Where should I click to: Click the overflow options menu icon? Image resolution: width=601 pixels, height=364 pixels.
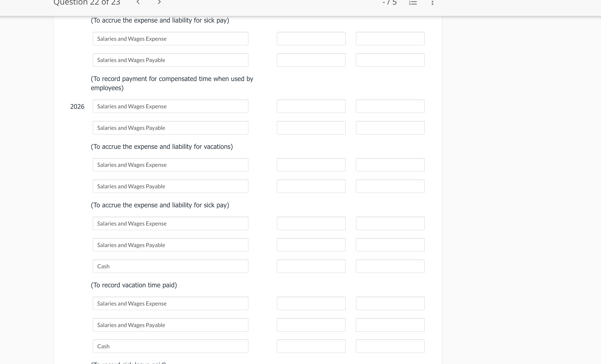[x=432, y=4]
